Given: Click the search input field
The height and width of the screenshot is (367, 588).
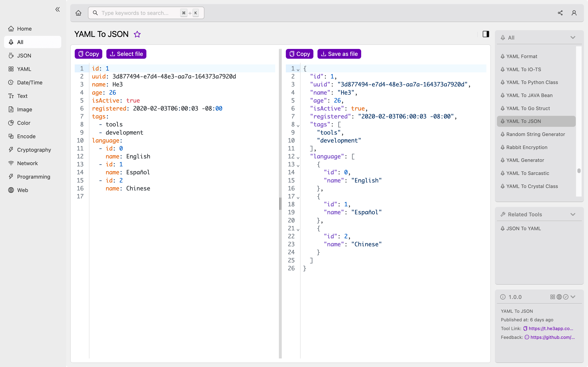Looking at the screenshot, I should pyautogui.click(x=145, y=13).
